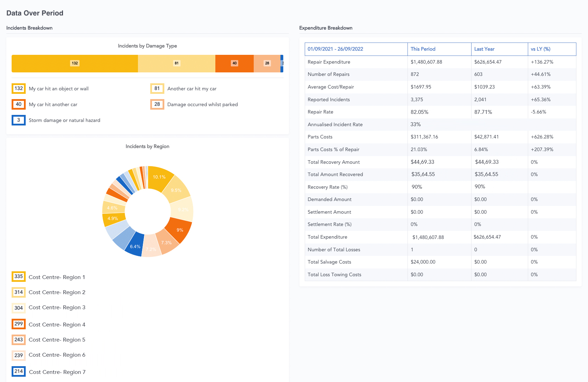Click the +136.27% repair expenditure change
This screenshot has height=382, width=588.
[542, 62]
